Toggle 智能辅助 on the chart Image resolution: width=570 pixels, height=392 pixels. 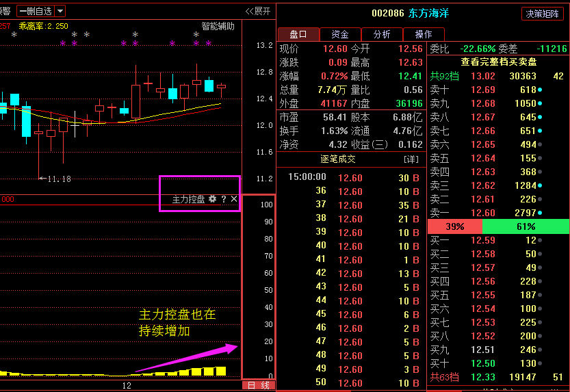point(218,26)
